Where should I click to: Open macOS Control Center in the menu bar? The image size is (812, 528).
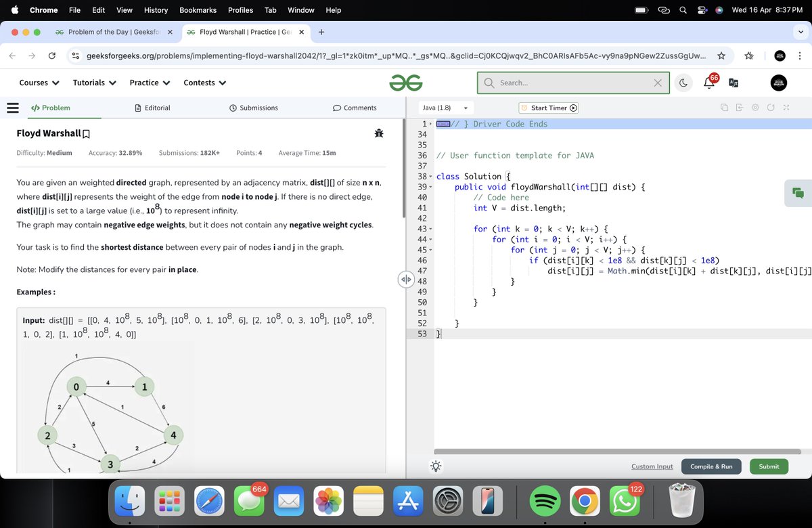point(702,10)
